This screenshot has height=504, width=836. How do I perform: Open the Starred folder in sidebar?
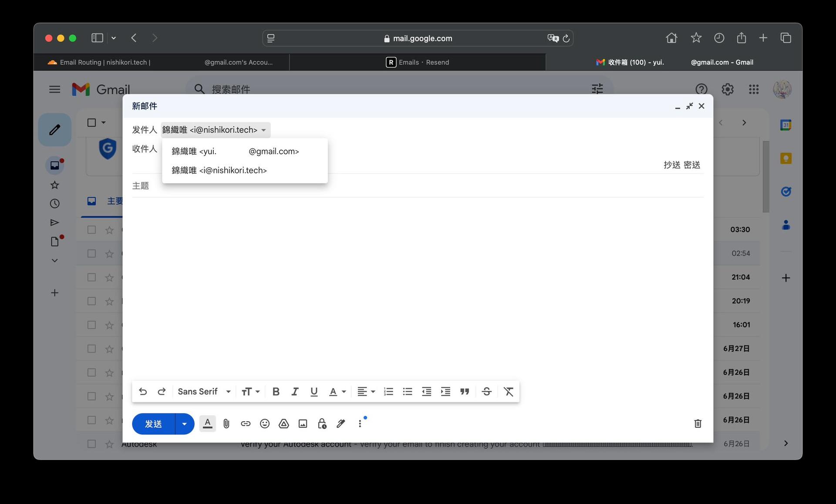54,185
